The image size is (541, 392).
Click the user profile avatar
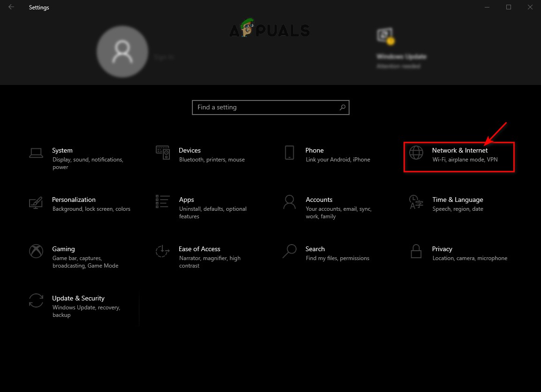tap(122, 52)
